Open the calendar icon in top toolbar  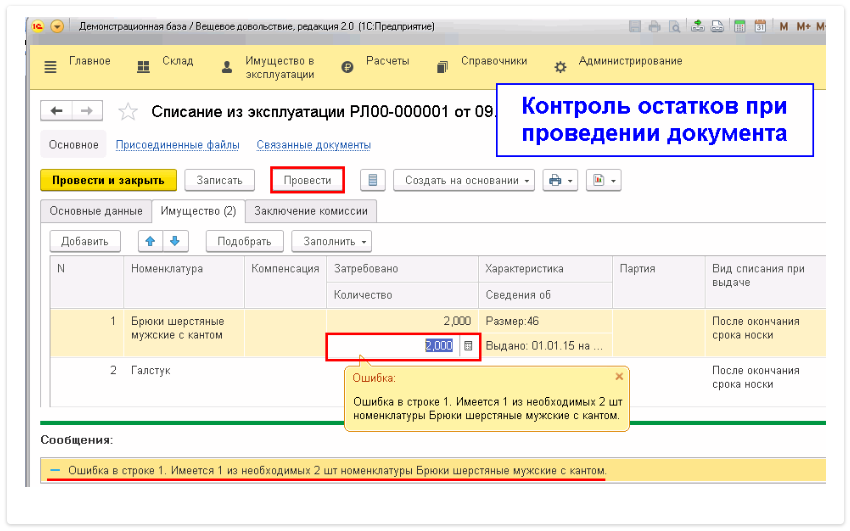click(x=760, y=26)
